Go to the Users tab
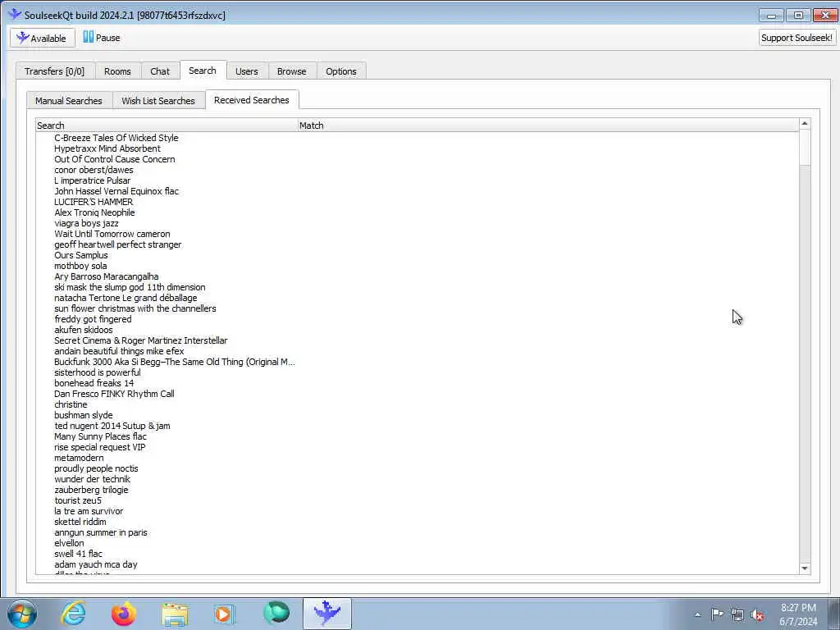Image resolution: width=840 pixels, height=630 pixels. click(246, 71)
